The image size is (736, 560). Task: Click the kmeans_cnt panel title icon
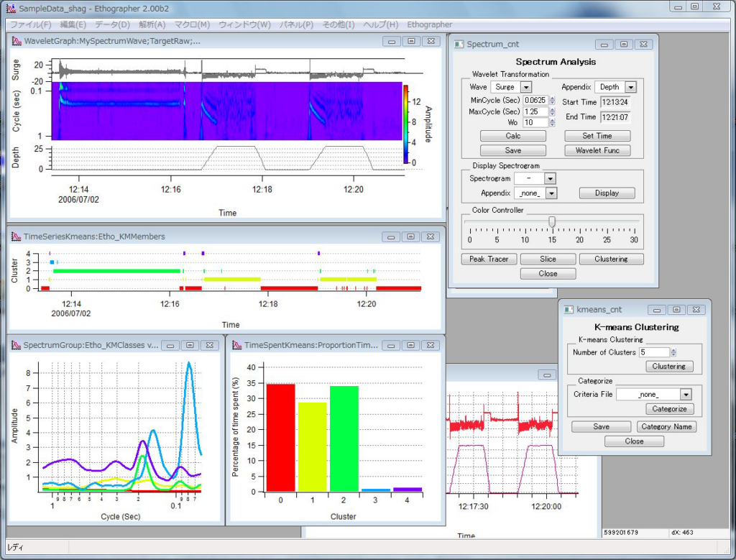(568, 310)
